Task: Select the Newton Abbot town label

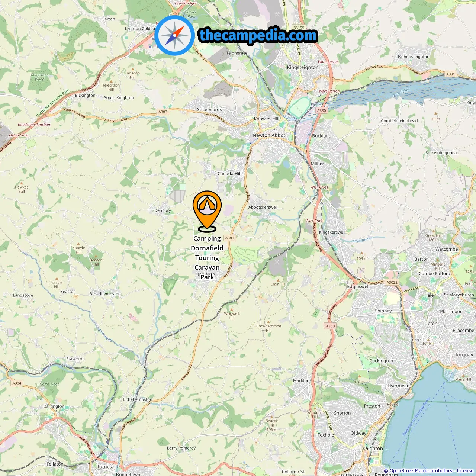Action: click(269, 135)
